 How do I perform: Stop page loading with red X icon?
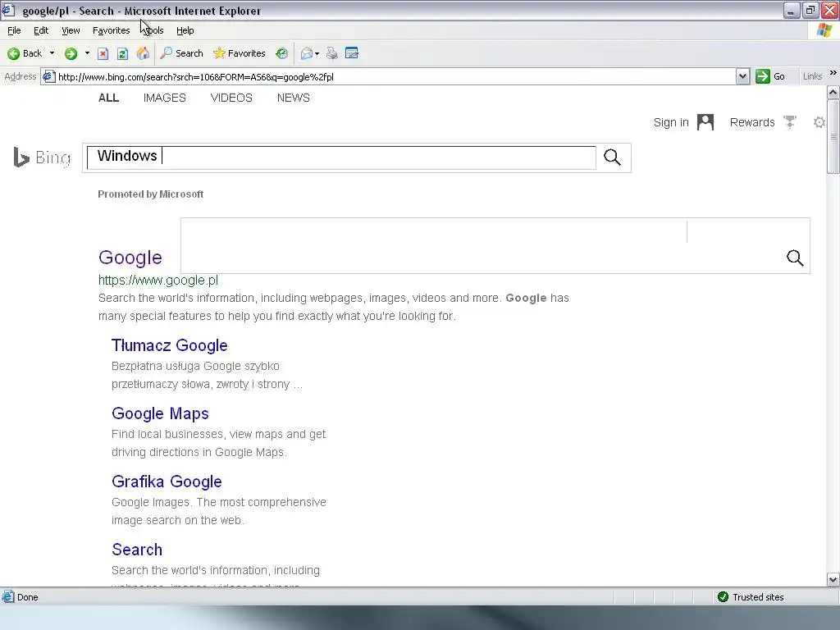103,53
